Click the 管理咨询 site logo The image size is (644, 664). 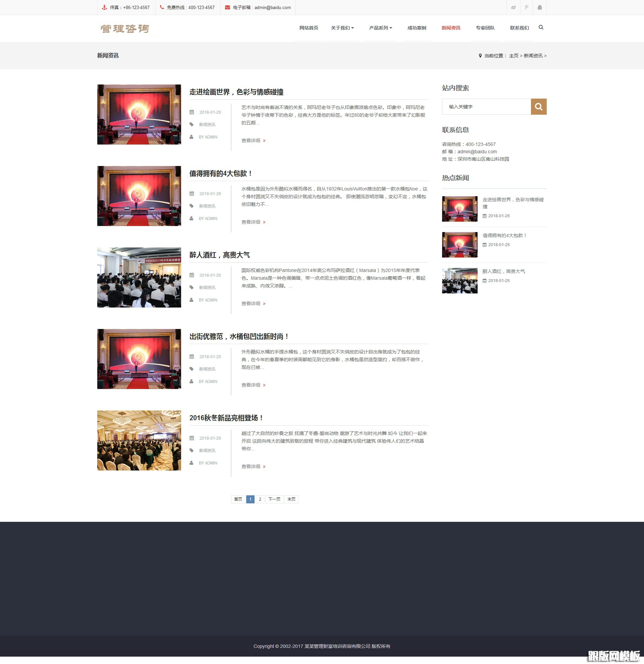125,29
